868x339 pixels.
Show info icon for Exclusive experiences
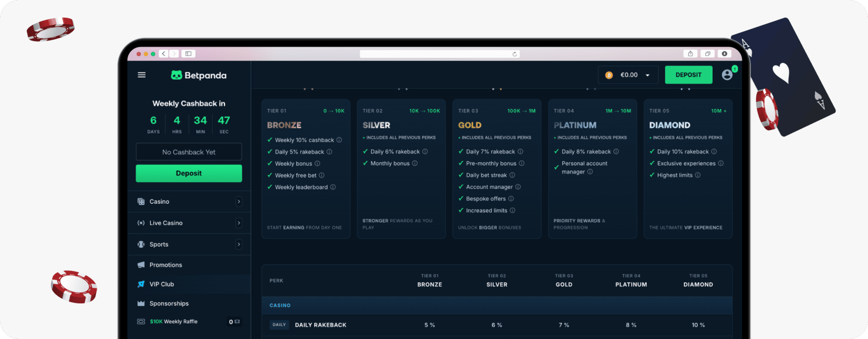721,163
